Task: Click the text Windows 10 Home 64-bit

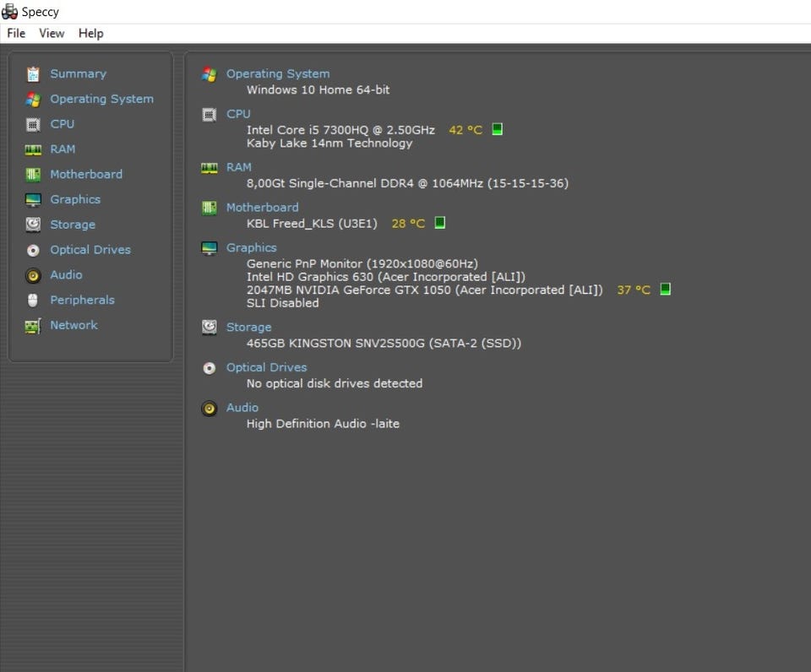Action: tap(318, 90)
